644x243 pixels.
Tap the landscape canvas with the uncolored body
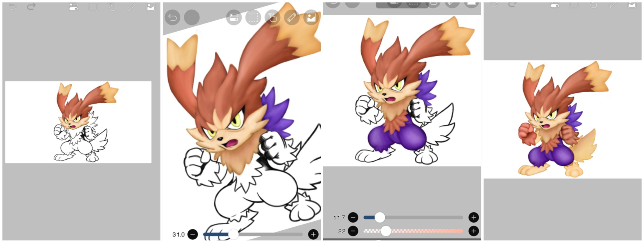tap(78, 122)
